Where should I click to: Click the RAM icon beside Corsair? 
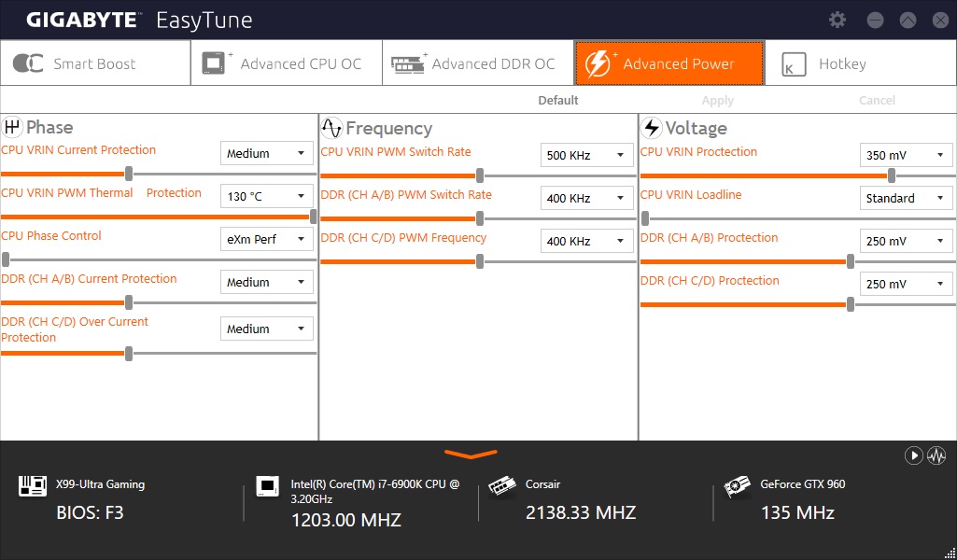(502, 486)
